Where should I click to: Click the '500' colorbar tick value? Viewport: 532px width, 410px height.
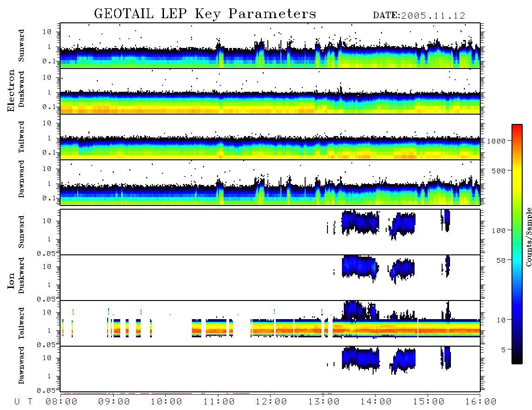[498, 171]
